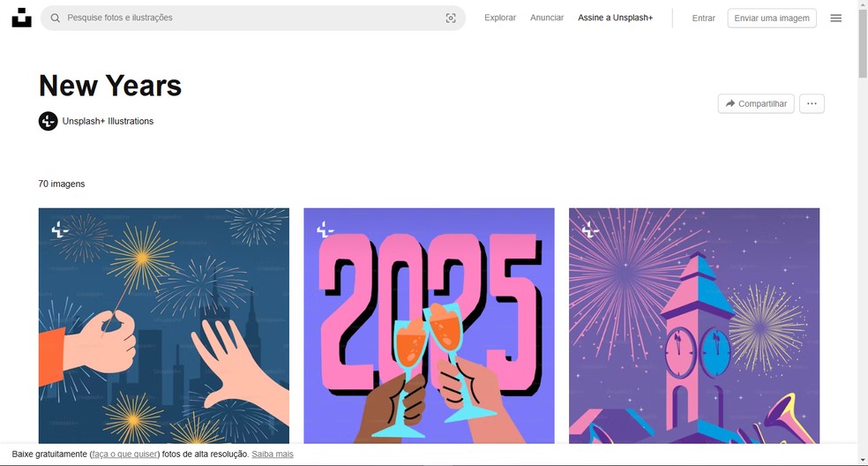The height and width of the screenshot is (466, 868).
Task: Open the purple clock tower illustration
Action: (x=694, y=326)
